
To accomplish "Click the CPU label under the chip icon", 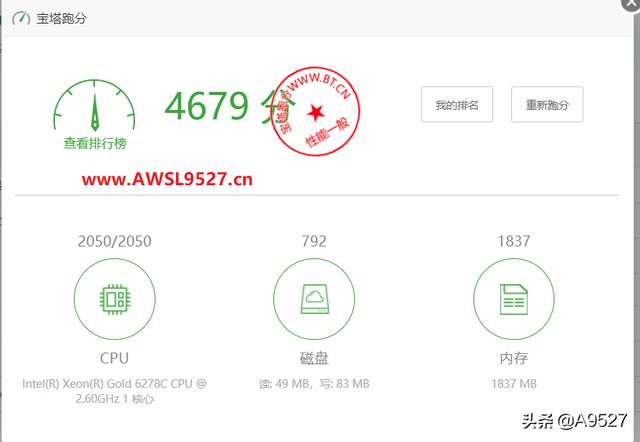I will tap(114, 357).
